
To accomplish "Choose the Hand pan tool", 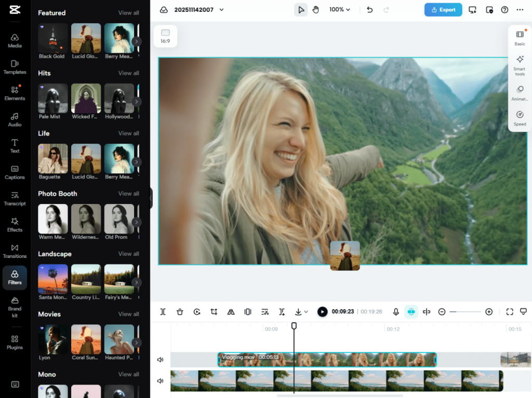I will click(315, 10).
